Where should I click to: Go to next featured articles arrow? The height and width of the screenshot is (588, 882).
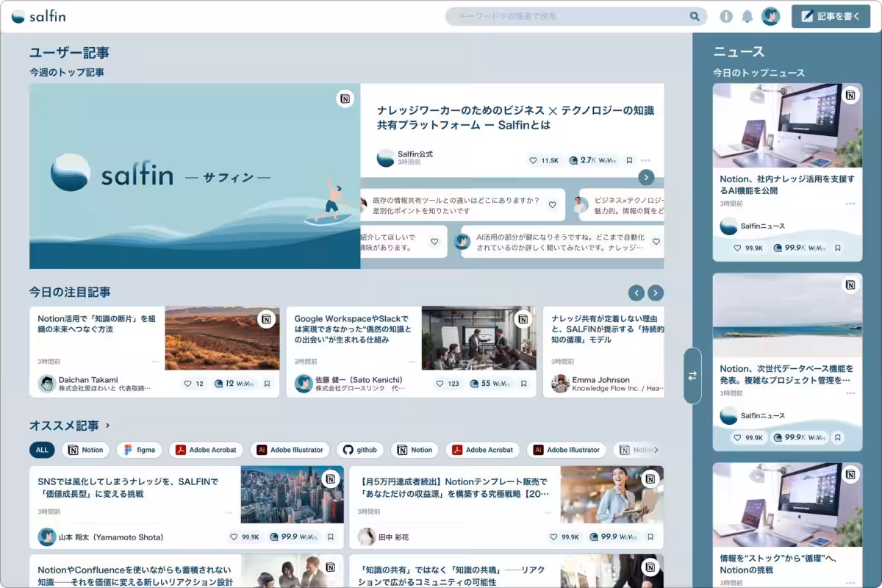click(656, 293)
